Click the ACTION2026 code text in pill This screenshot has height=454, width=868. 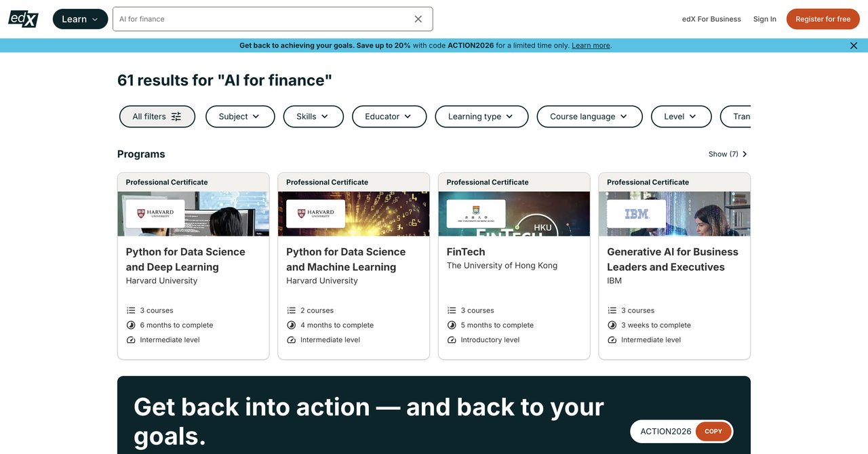666,432
